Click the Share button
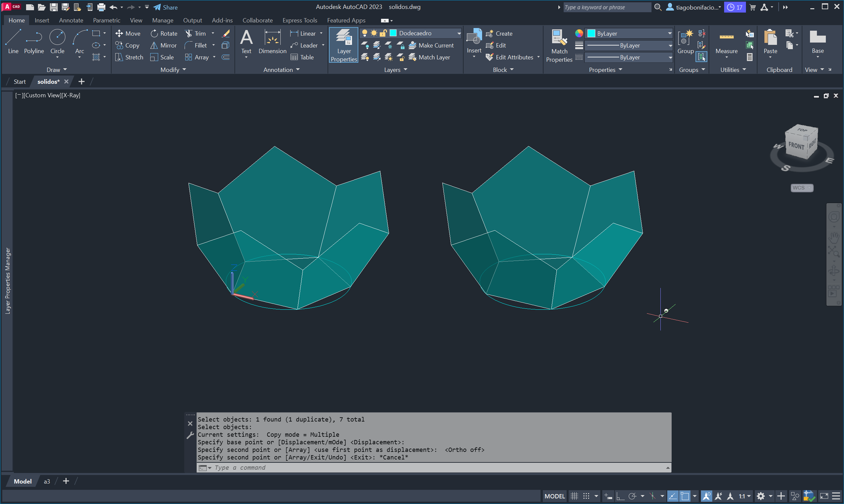The image size is (844, 504). (x=165, y=7)
